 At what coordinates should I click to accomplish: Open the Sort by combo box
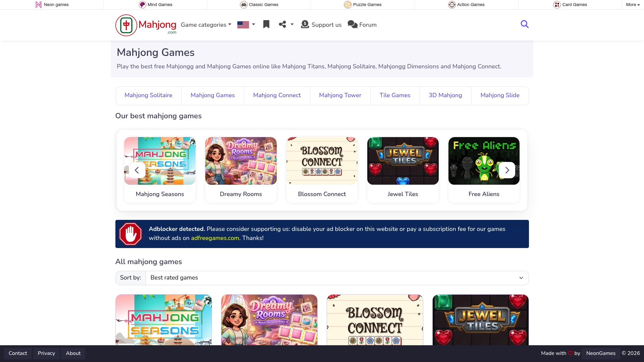pos(337,278)
